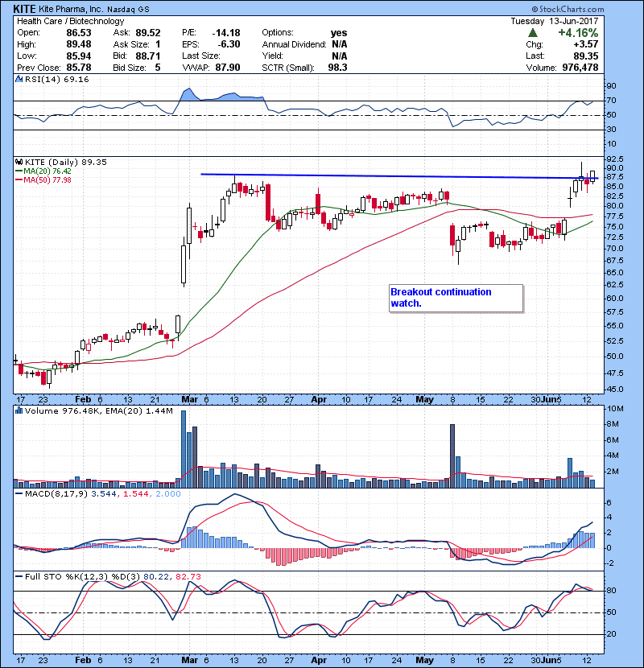
Task: Click the Breakout continuation watch annotation box
Action: 456,299
